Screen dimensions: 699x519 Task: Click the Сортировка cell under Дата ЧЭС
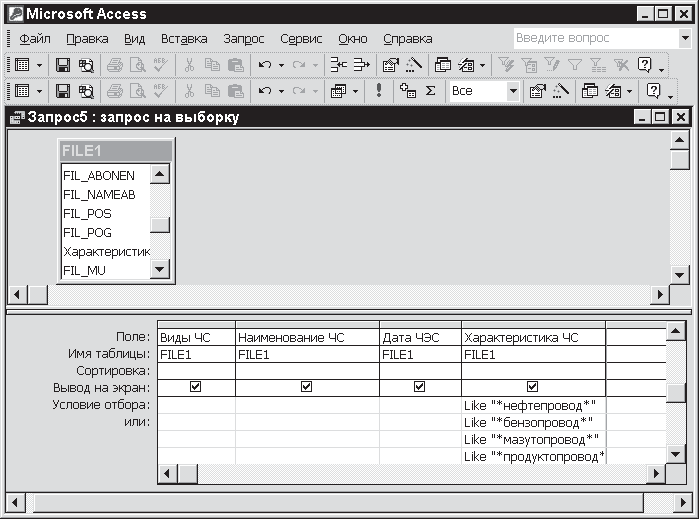(x=419, y=371)
